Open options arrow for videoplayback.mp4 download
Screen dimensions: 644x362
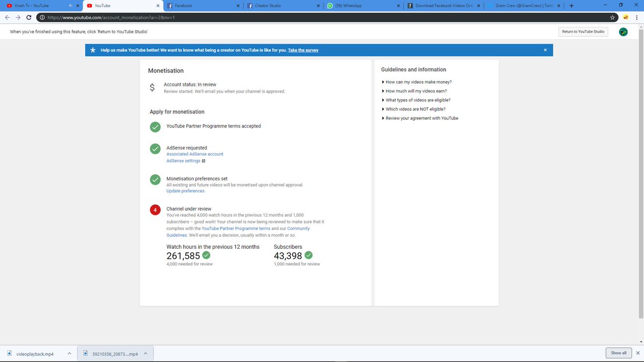coord(69,353)
